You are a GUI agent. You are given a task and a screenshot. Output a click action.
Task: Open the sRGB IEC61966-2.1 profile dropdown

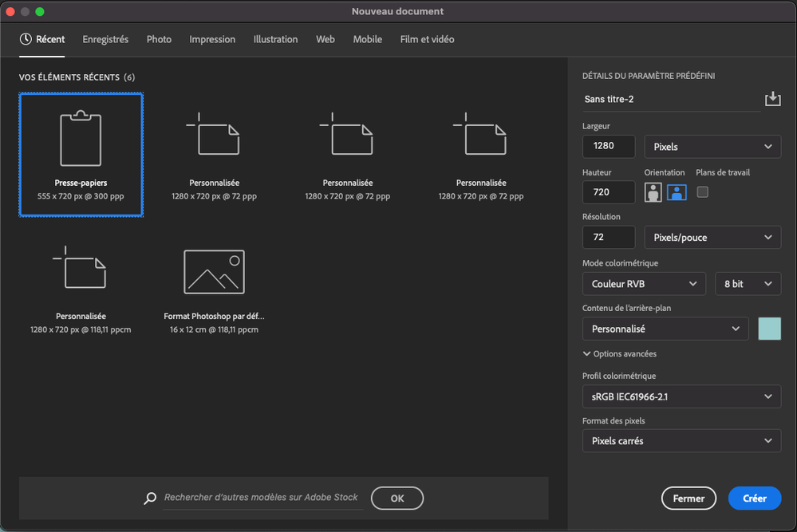[x=681, y=396]
